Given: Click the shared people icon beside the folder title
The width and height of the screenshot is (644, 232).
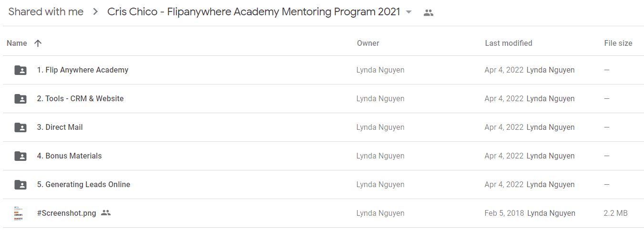Looking at the screenshot, I should pos(429,13).
